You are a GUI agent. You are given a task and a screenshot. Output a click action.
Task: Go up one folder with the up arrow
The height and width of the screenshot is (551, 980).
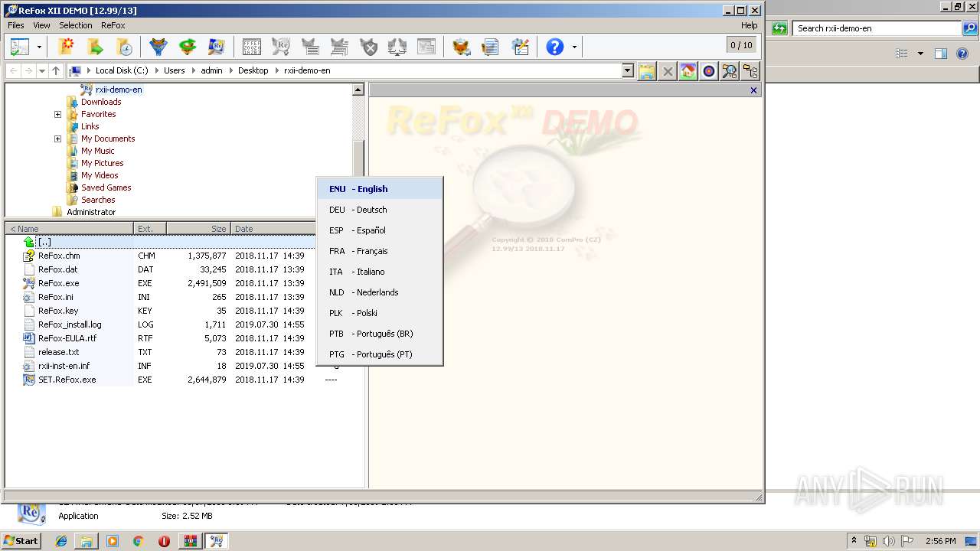pos(56,70)
